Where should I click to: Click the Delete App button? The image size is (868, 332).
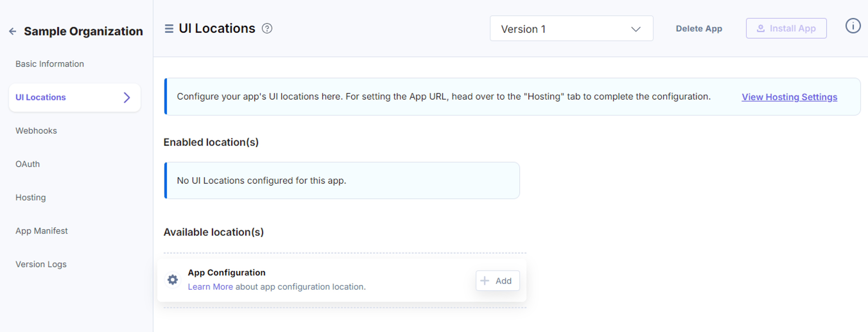click(x=699, y=29)
